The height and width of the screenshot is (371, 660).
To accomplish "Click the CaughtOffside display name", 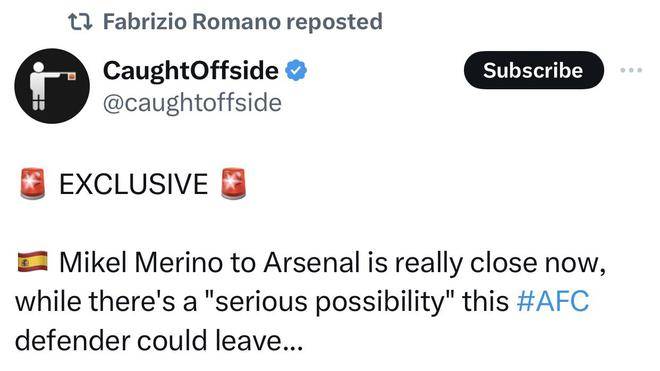I will tap(191, 70).
